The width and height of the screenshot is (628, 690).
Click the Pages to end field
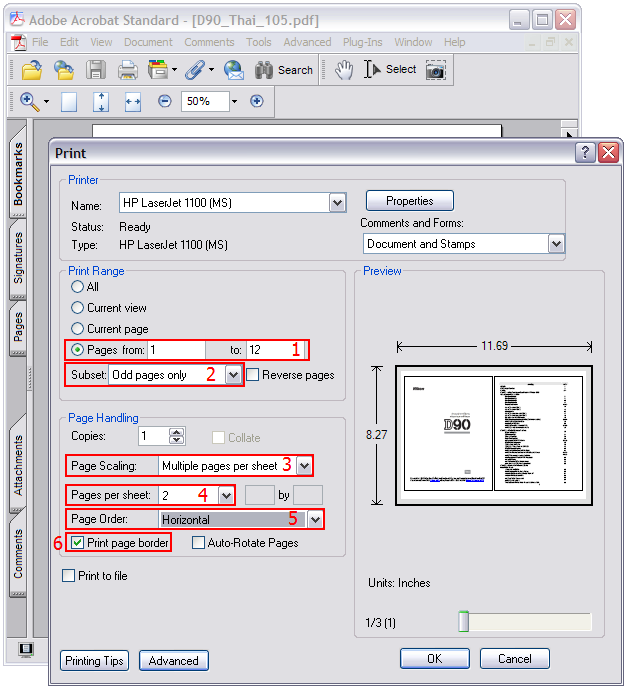275,350
